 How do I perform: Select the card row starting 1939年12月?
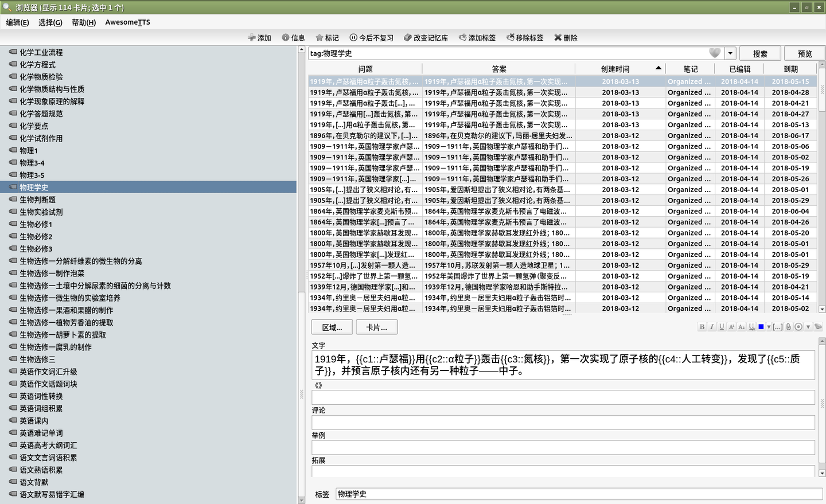(563, 287)
